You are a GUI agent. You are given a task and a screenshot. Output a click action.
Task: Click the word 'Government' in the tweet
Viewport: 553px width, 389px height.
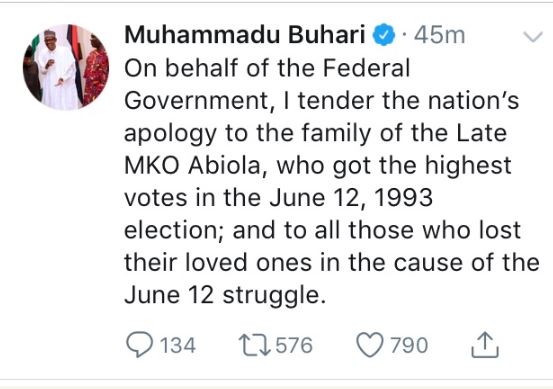coord(196,101)
